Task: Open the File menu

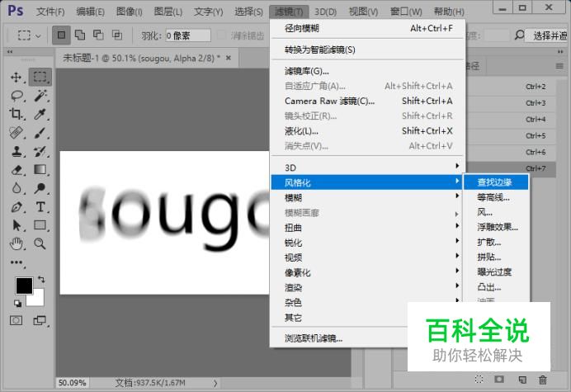Action: [x=50, y=12]
